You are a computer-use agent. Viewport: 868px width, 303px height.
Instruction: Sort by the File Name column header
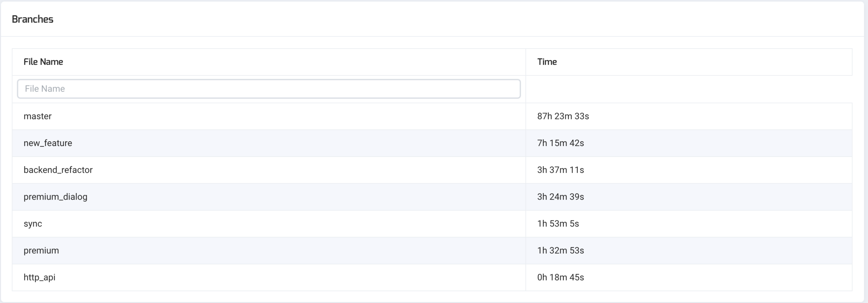coord(43,62)
